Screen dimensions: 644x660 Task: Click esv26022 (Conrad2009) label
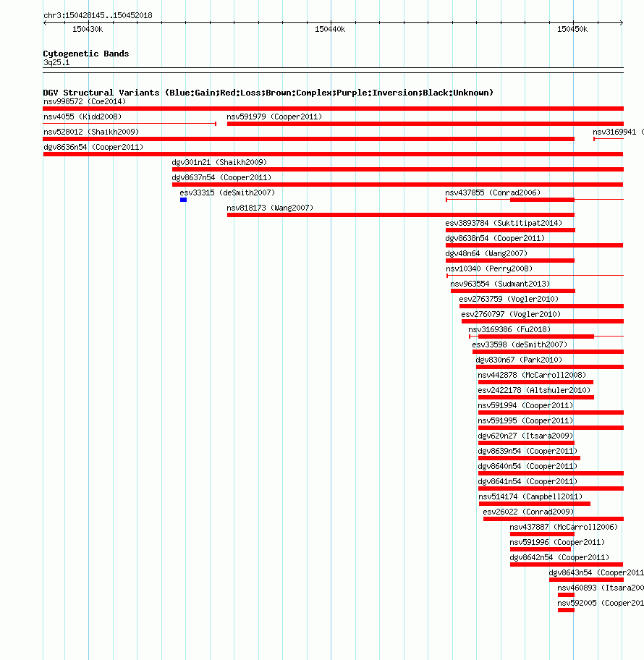click(x=528, y=511)
